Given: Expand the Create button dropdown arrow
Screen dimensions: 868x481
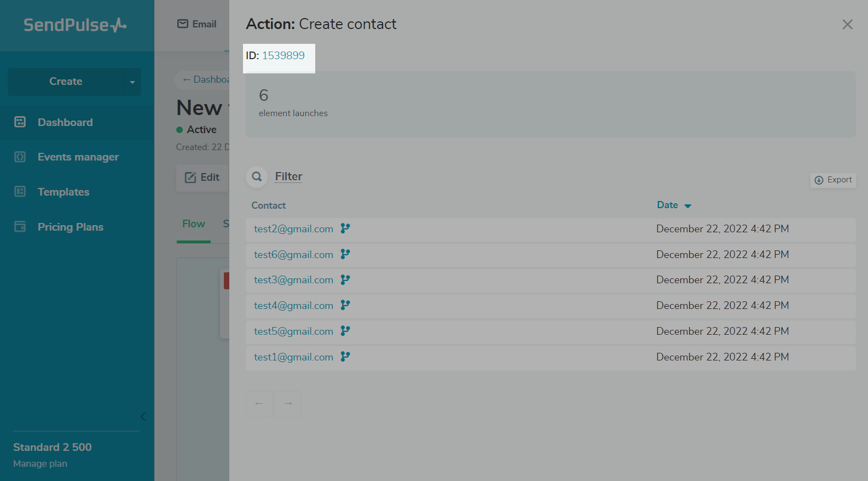Looking at the screenshot, I should point(132,82).
